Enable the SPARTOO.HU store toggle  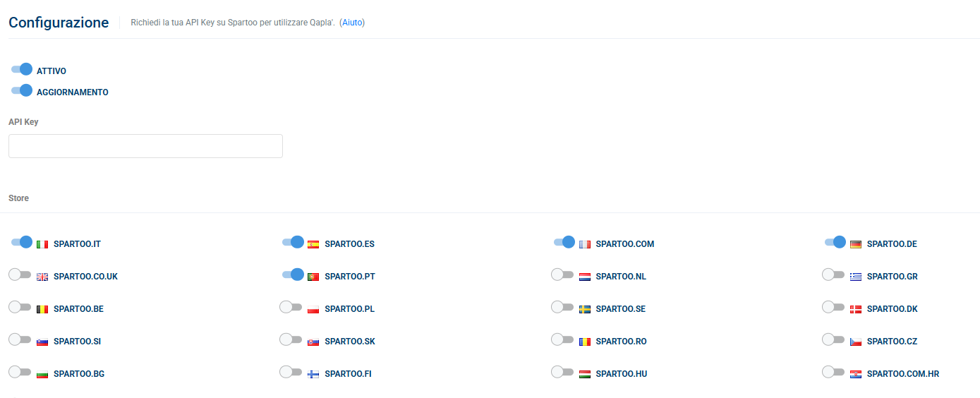click(x=562, y=372)
